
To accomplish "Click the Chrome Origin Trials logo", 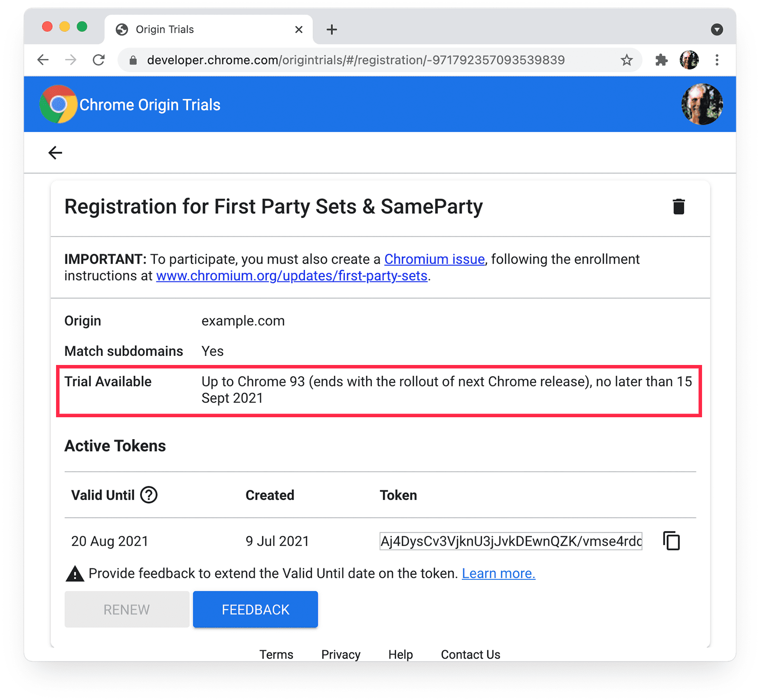I will pyautogui.click(x=58, y=104).
